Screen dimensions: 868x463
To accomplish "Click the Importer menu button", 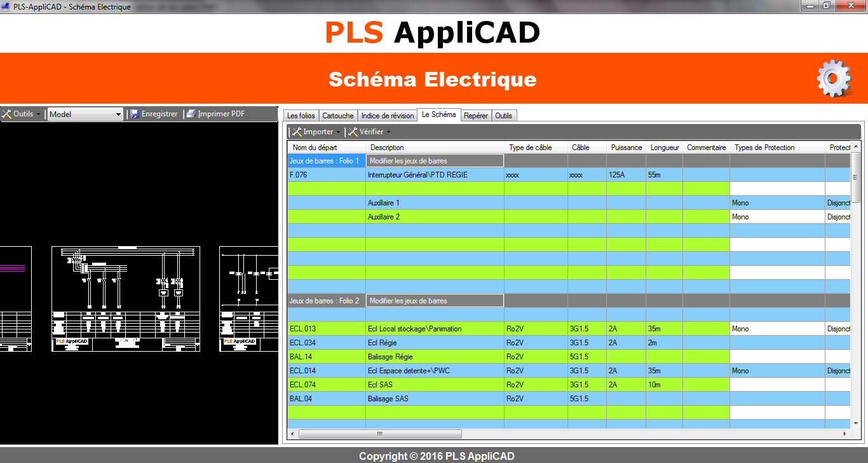I will coord(316,132).
